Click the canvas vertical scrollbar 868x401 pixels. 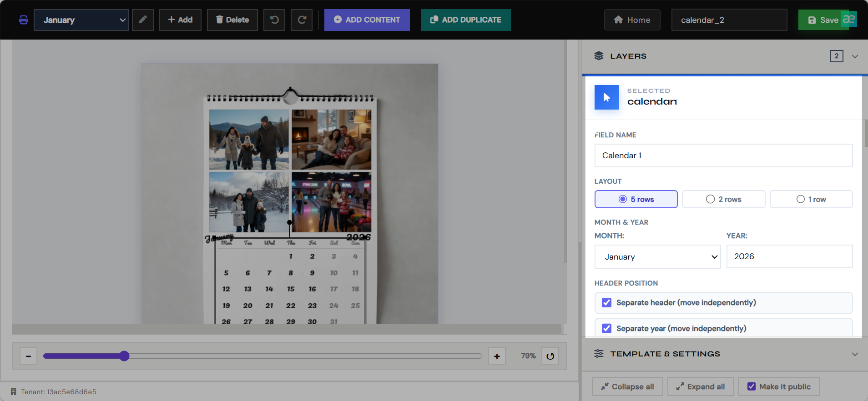coord(565,151)
